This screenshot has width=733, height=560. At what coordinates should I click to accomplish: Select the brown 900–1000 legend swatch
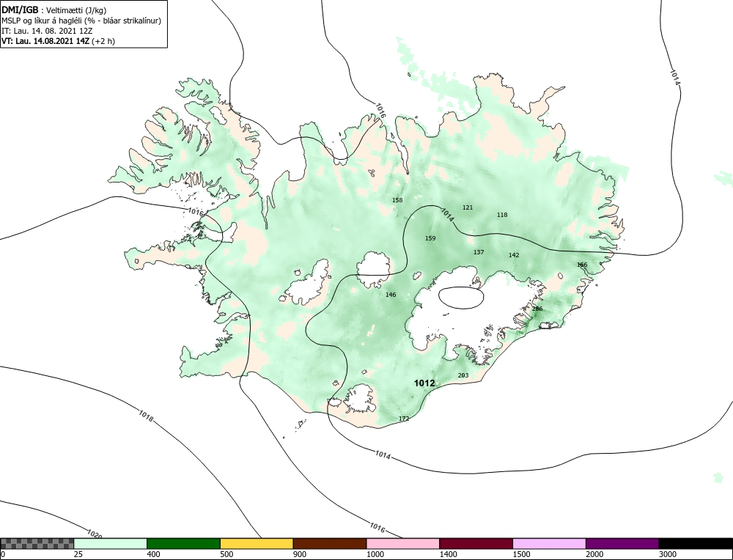330,543
